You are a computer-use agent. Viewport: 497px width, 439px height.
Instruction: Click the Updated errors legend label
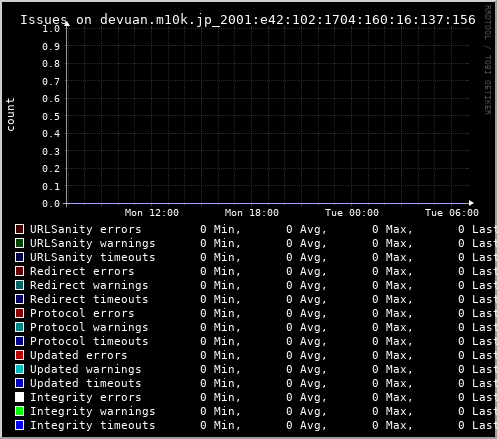coord(79,355)
